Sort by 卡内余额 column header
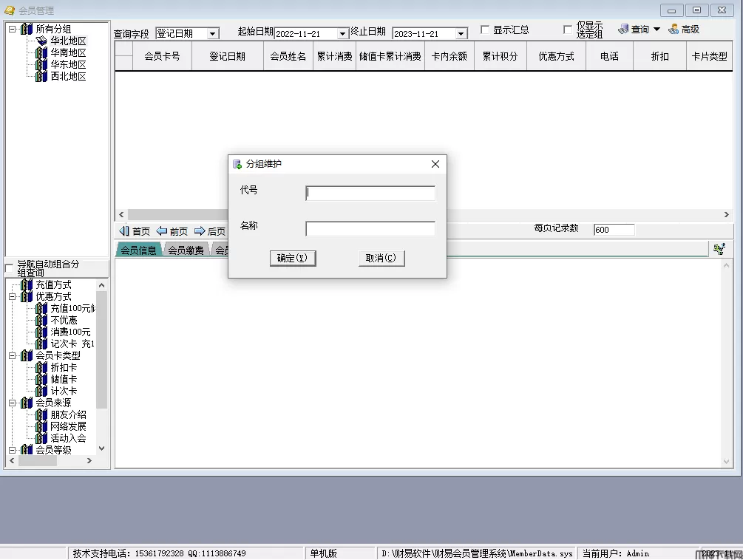Viewport: 743px width, 560px height. (x=449, y=56)
